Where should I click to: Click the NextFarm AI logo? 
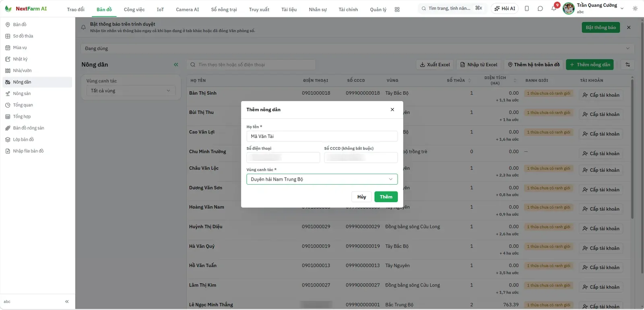pyautogui.click(x=26, y=8)
